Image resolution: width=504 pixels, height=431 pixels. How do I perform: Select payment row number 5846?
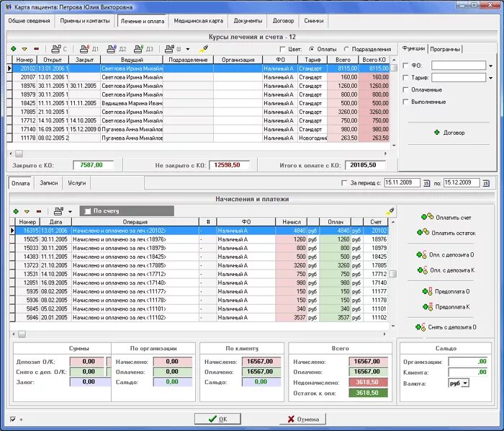(199, 317)
